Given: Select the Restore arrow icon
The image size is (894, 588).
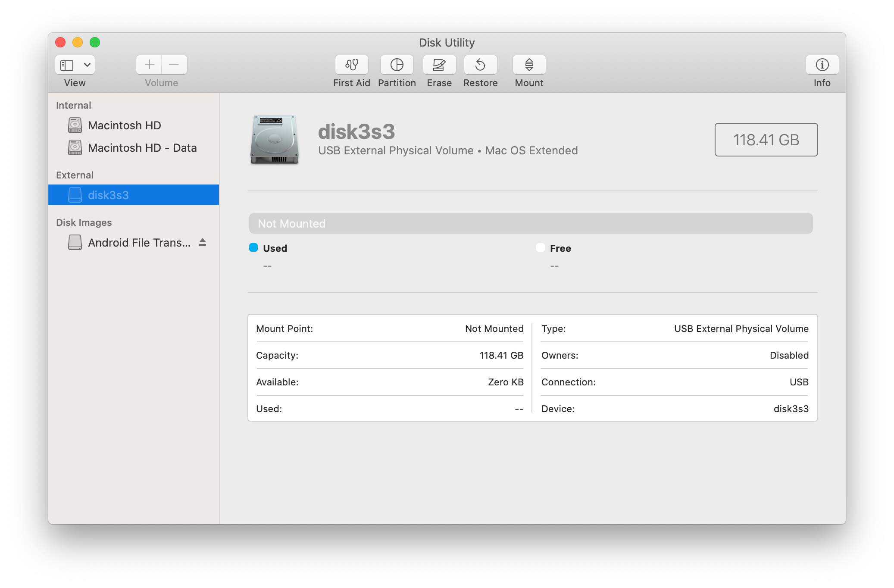Looking at the screenshot, I should point(480,65).
